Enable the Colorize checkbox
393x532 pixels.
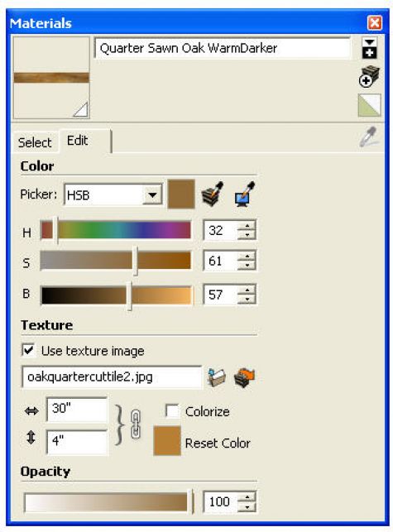pos(172,411)
